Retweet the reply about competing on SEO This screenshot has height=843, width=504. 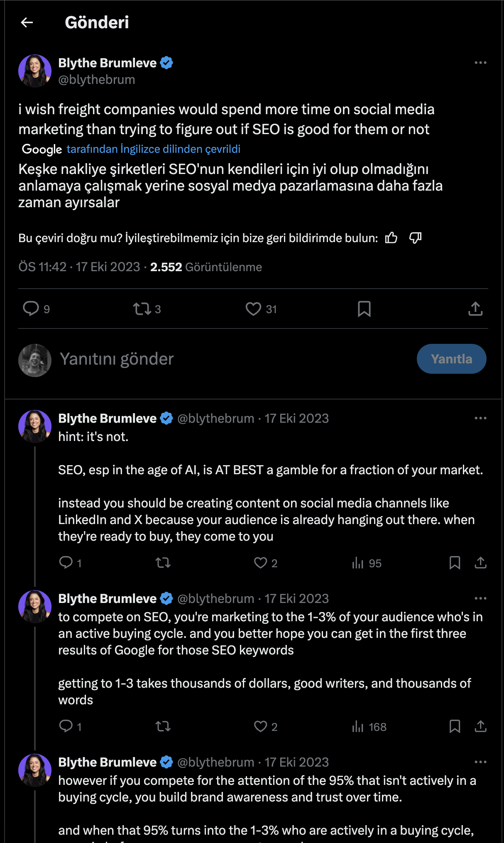163,727
